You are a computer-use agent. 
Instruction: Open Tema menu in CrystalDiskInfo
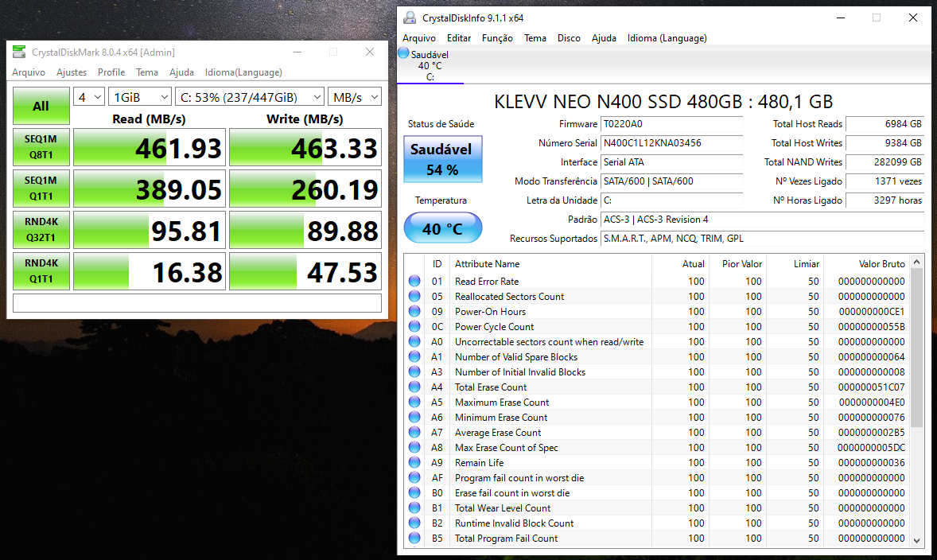point(535,38)
